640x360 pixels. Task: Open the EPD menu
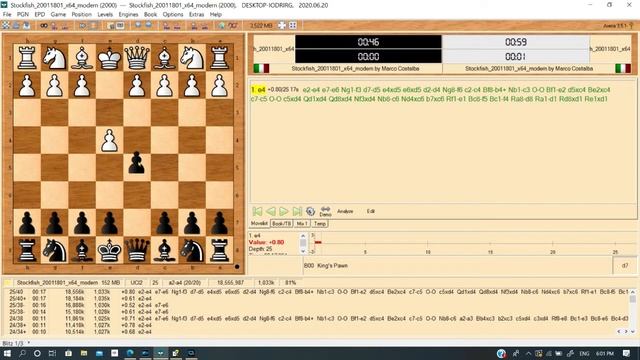(40, 14)
